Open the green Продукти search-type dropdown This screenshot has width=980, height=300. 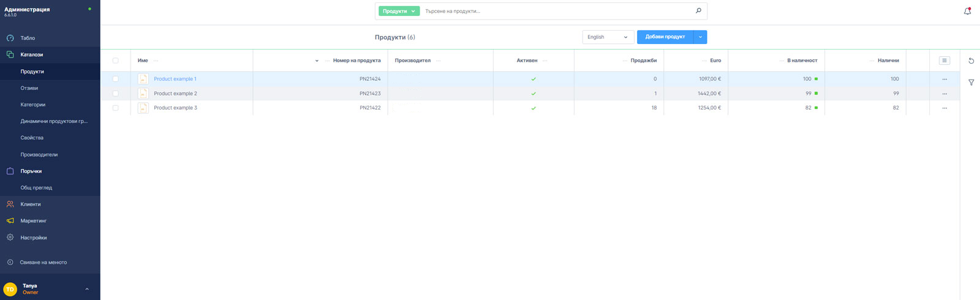coord(399,11)
